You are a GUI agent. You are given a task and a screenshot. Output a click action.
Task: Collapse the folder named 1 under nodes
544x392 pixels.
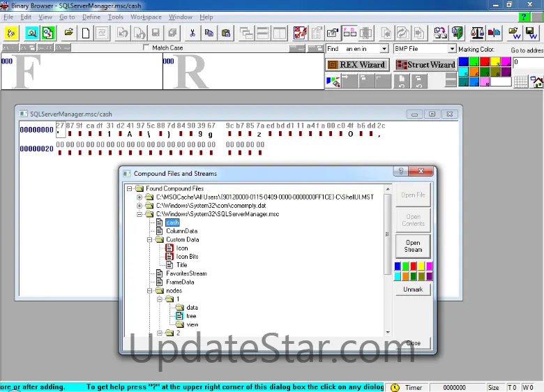coord(160,299)
